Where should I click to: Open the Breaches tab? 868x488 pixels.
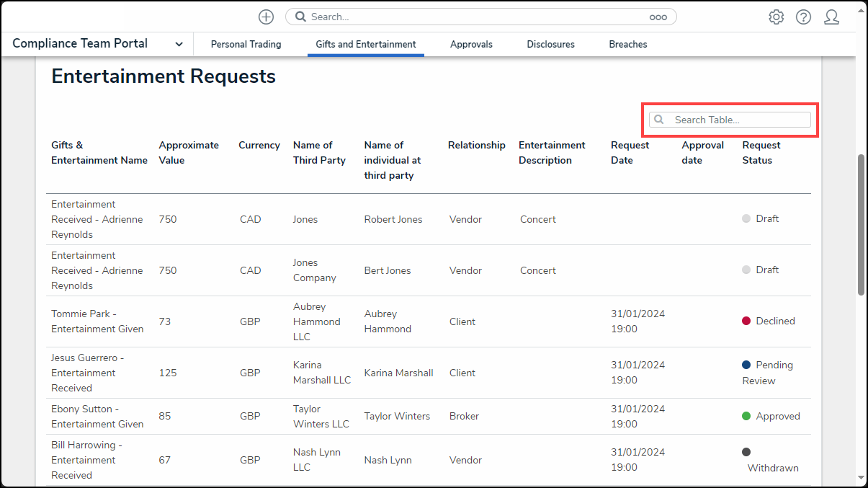pos(627,44)
